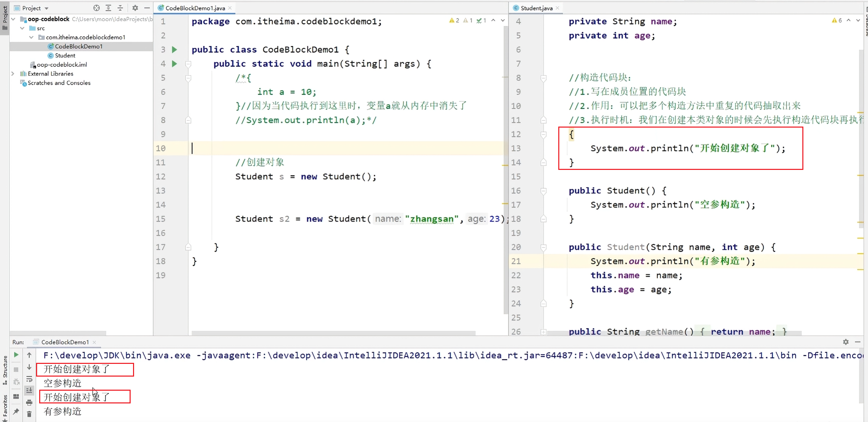Toggle soft-wrap in Run console
The height and width of the screenshot is (422, 868).
(x=29, y=379)
